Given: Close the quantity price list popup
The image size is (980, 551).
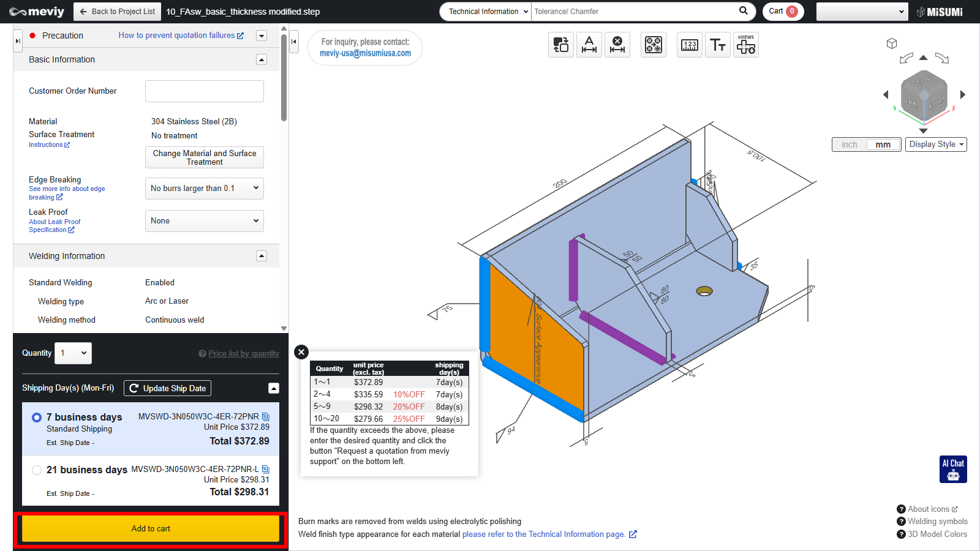Looking at the screenshot, I should 301,352.
